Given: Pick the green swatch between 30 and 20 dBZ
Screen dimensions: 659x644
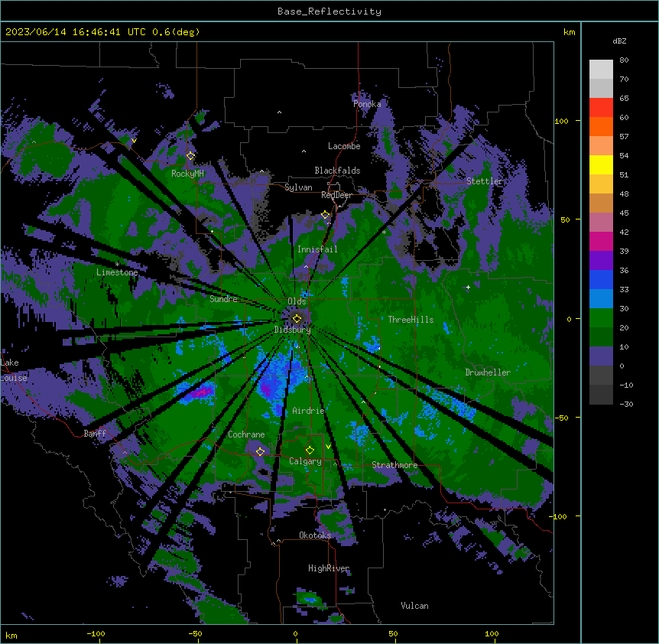Looking at the screenshot, I should (x=601, y=318).
